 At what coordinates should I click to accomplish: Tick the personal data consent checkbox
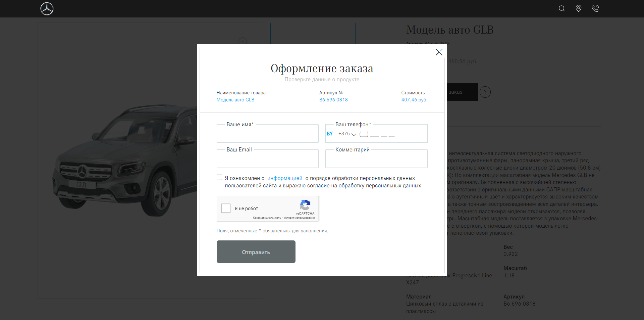[219, 178]
